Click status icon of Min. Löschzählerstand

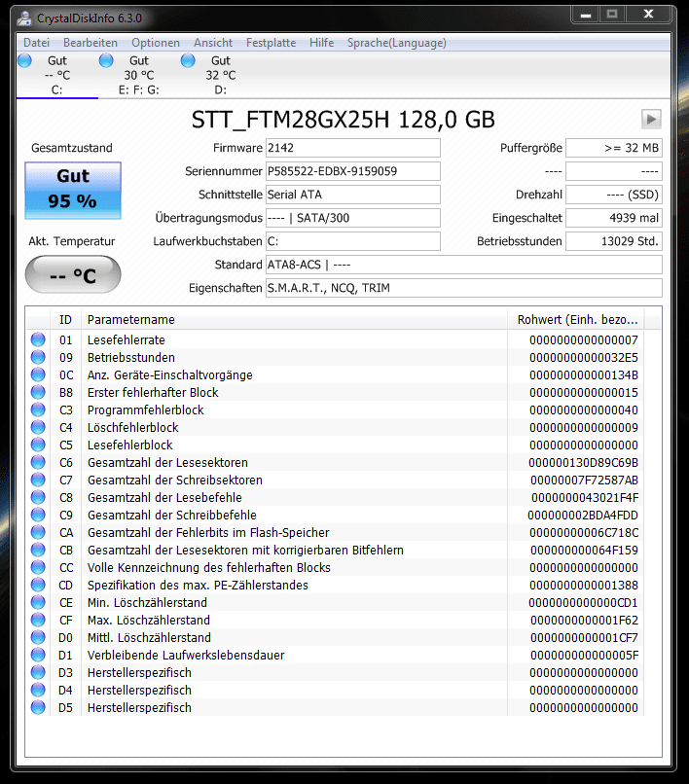[38, 602]
